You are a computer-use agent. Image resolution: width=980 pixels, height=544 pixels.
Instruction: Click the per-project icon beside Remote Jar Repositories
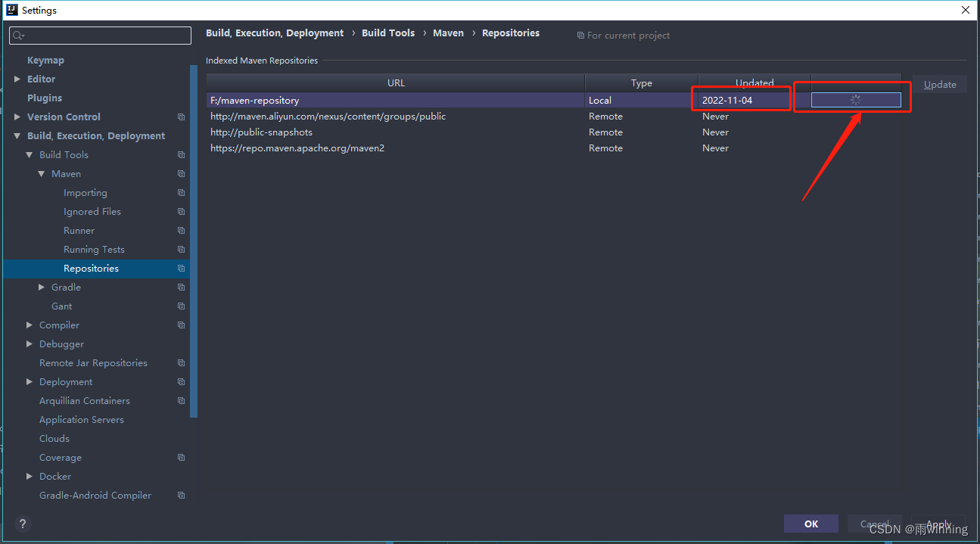pos(181,363)
